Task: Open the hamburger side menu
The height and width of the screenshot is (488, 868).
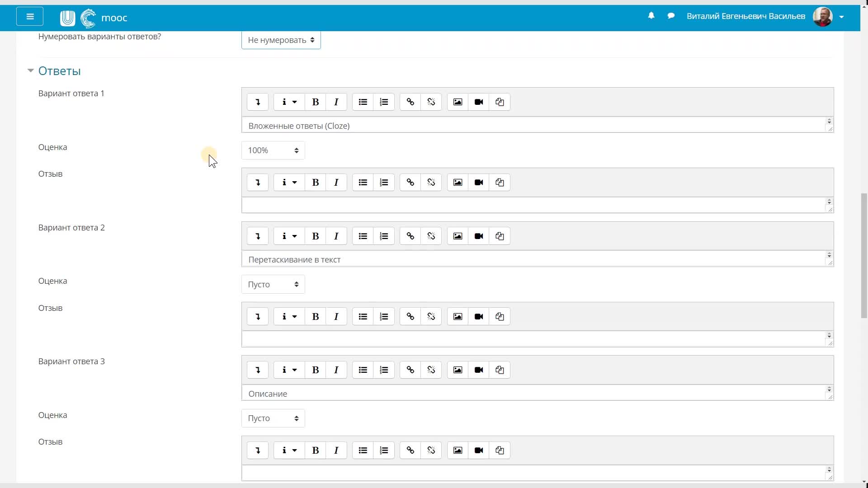Action: pos(30,17)
